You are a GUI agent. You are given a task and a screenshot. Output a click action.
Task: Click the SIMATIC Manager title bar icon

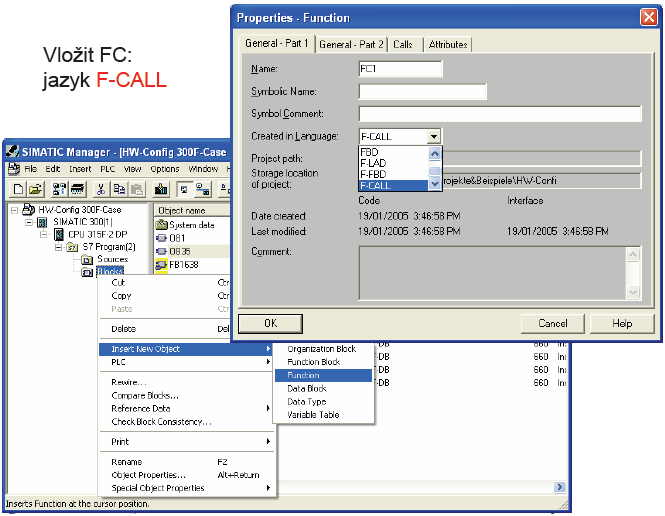pyautogui.click(x=13, y=151)
